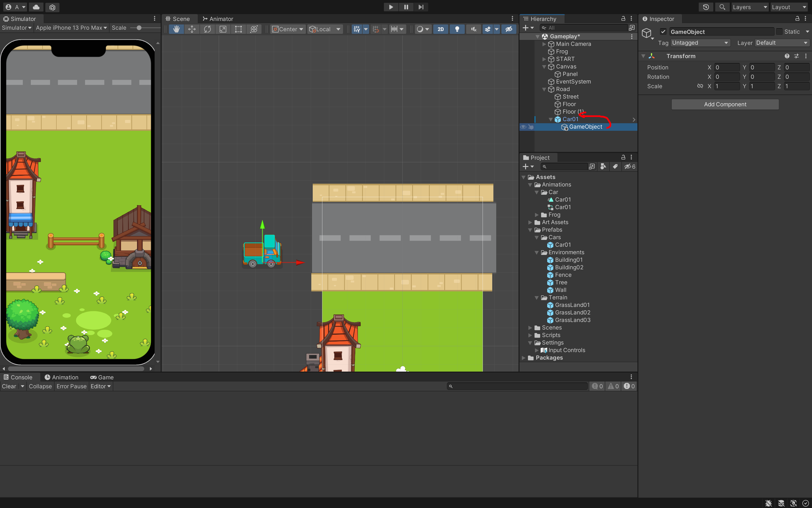Open the cloud services icon
This screenshot has width=812, height=508.
coord(36,7)
